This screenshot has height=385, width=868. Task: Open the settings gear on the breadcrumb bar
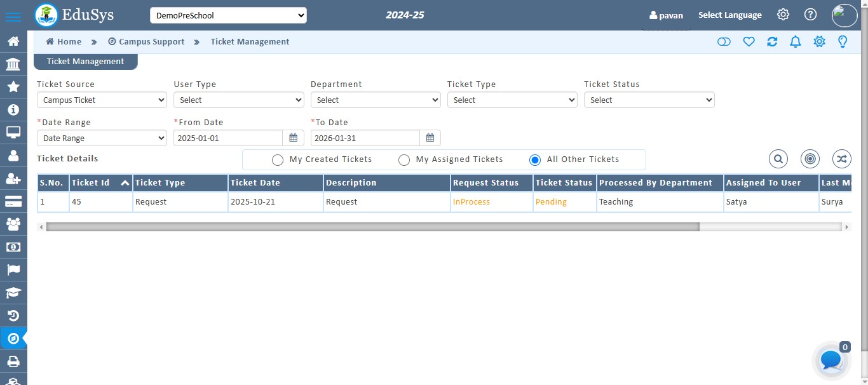(819, 41)
